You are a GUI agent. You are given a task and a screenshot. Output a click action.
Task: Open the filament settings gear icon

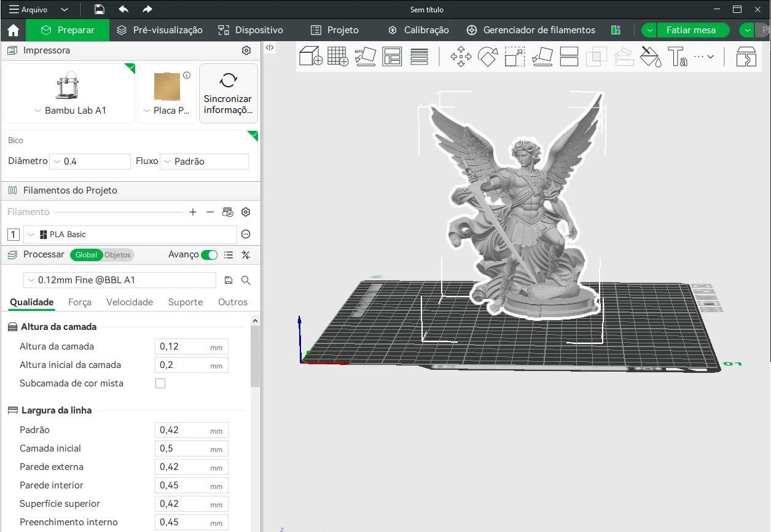coord(246,212)
